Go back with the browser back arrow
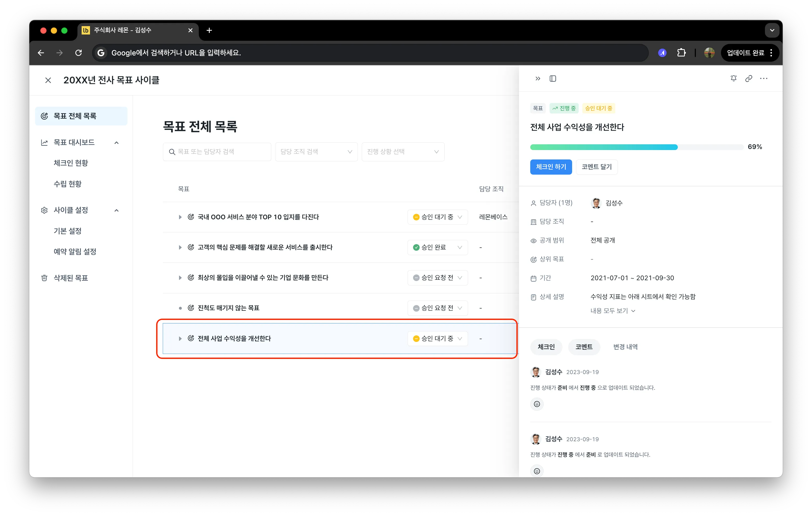 click(41, 53)
